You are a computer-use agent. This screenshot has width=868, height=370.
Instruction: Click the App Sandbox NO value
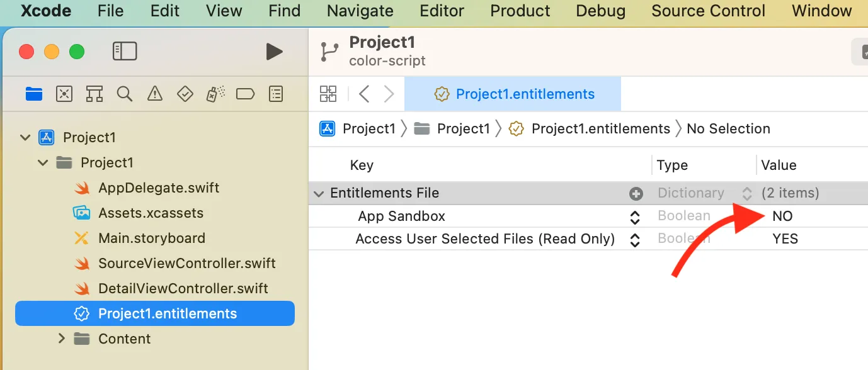[x=782, y=216]
